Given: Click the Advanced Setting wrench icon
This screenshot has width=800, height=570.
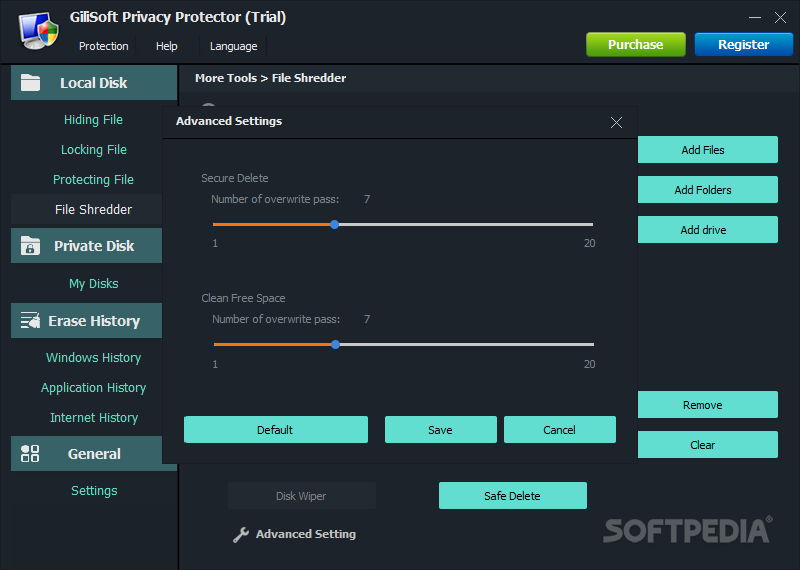Looking at the screenshot, I should [x=241, y=534].
